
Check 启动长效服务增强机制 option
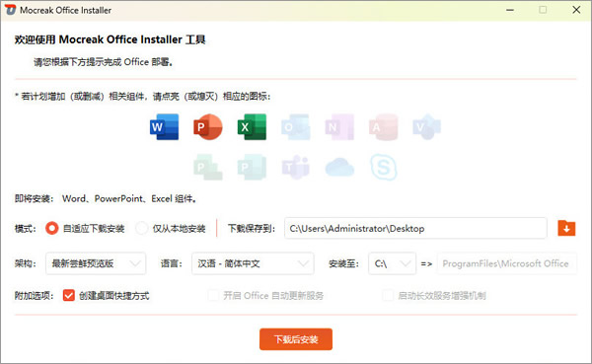click(x=388, y=295)
